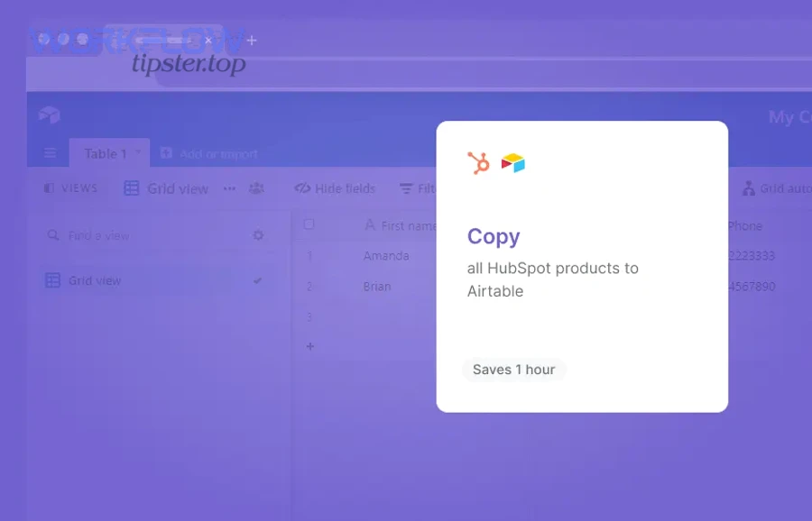Toggle the select-all checkbox in the grid header
Screen dimensions: 812x521
[308, 222]
